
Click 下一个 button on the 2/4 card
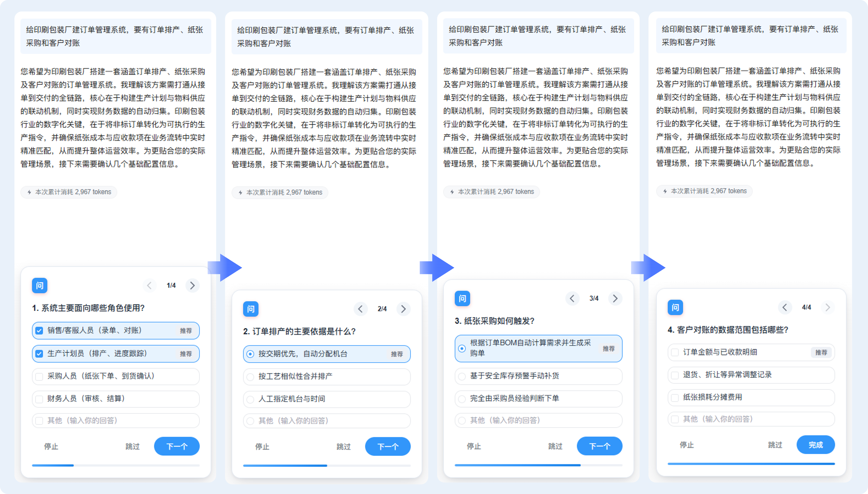pos(388,446)
